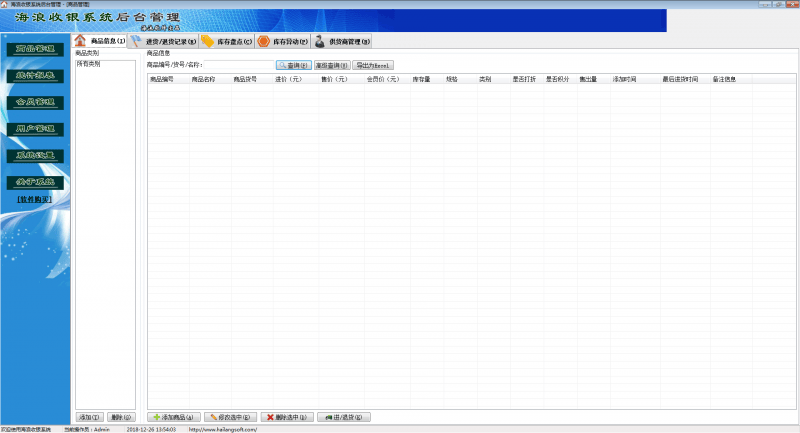The width and height of the screenshot is (800, 433).
Task: Select 所有类别 in the category tree
Action: 88,63
